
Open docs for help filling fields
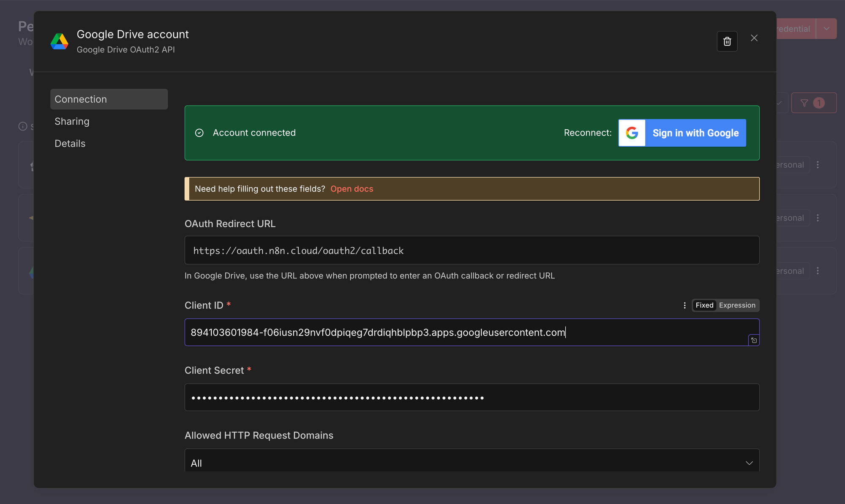tap(352, 189)
